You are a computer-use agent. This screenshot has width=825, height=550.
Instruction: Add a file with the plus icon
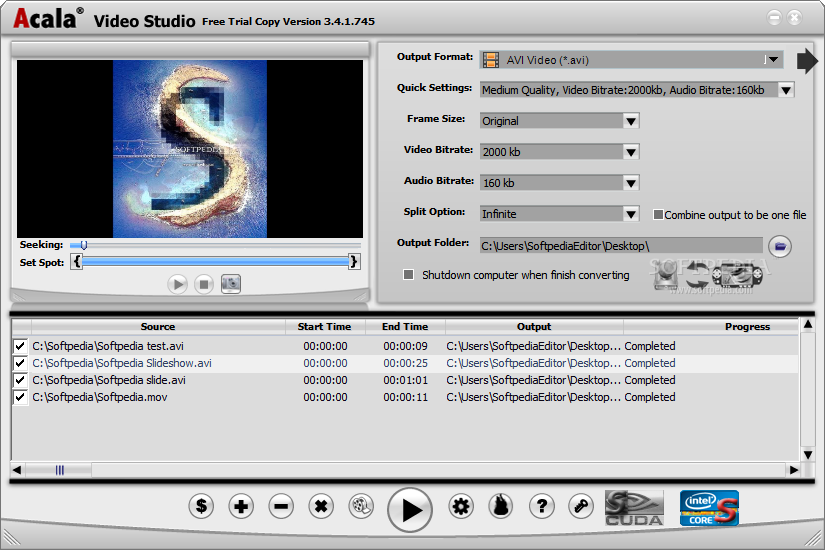241,506
